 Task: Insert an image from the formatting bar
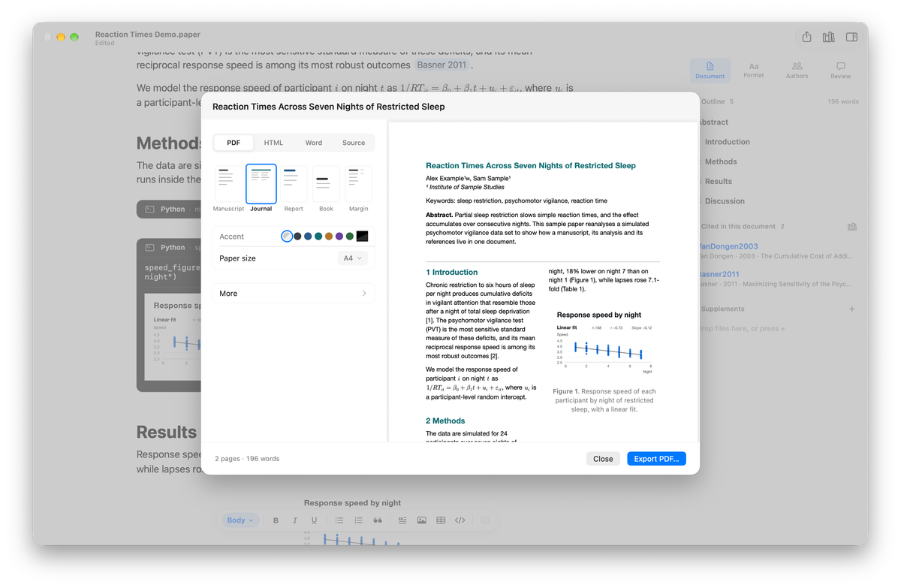tap(421, 520)
